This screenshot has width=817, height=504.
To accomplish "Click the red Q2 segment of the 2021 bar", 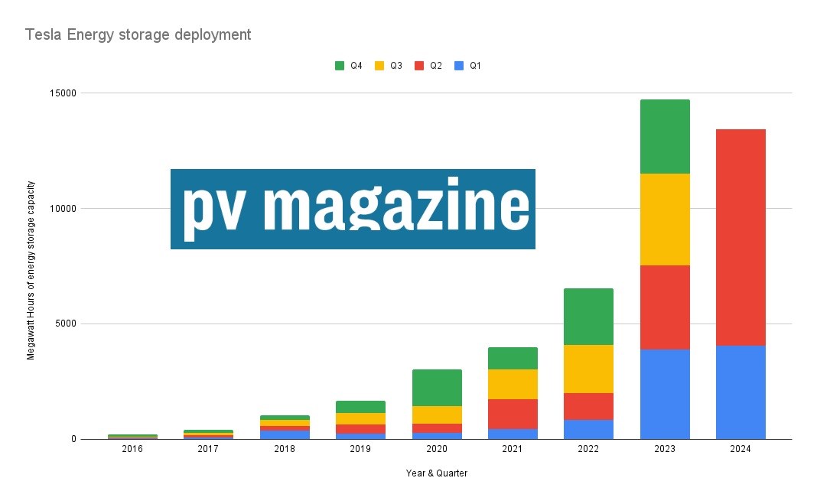I will click(513, 415).
